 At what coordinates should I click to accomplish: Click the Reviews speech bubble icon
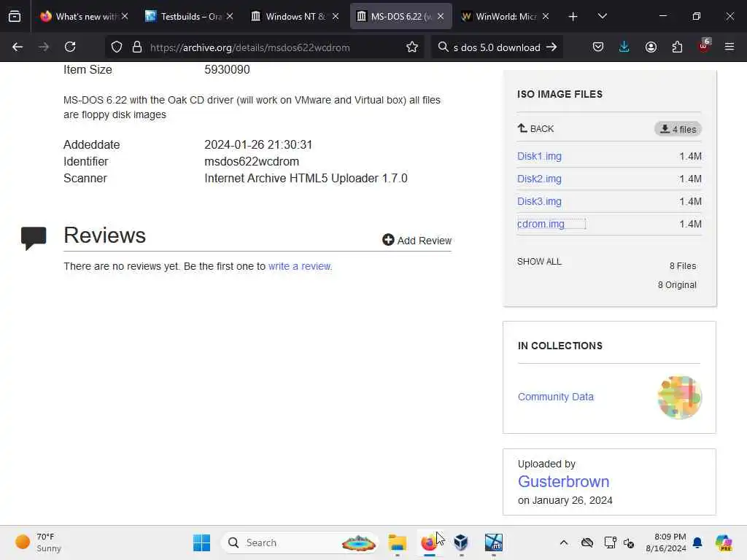tap(34, 238)
